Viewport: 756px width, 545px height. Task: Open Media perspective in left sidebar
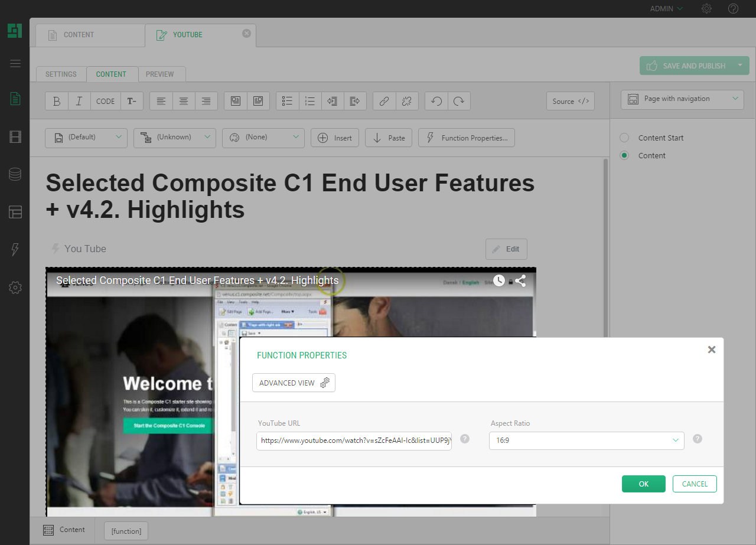point(15,138)
